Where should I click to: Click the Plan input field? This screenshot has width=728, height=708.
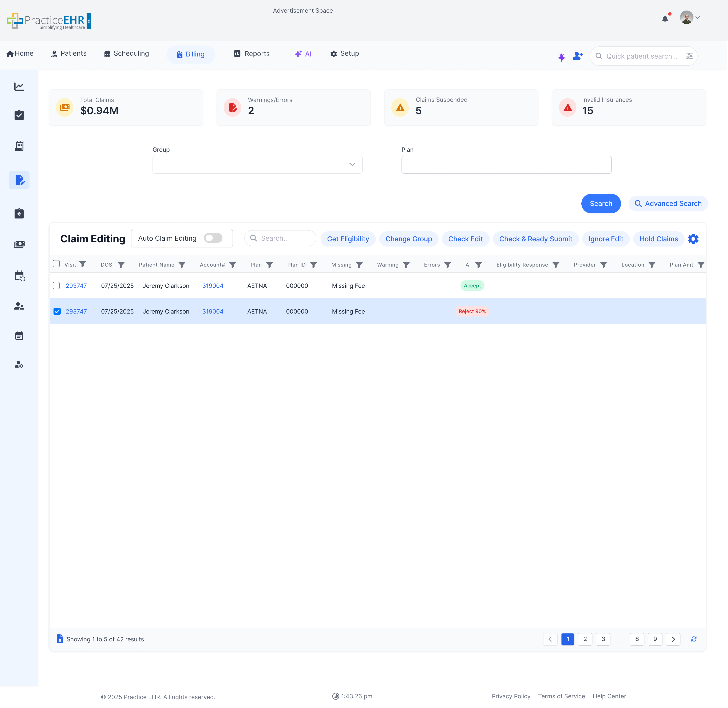click(x=506, y=164)
